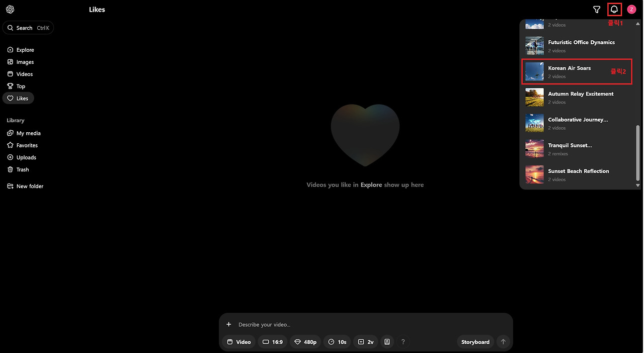644x353 pixels.
Task: Click notification panel scroll down arrow
Action: tap(638, 186)
